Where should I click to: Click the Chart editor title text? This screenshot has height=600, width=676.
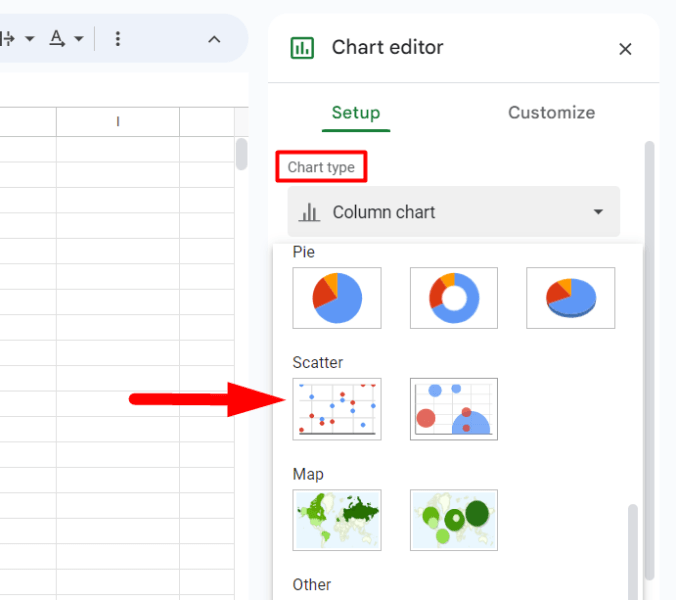(387, 47)
